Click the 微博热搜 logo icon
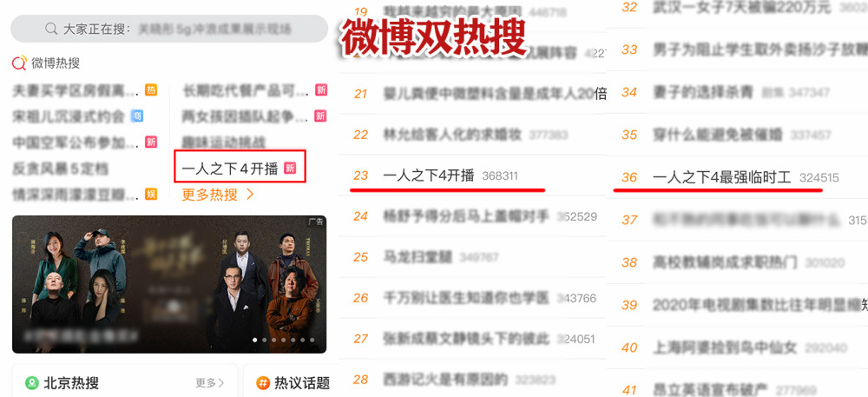This screenshot has width=868, height=397. pos(19,63)
